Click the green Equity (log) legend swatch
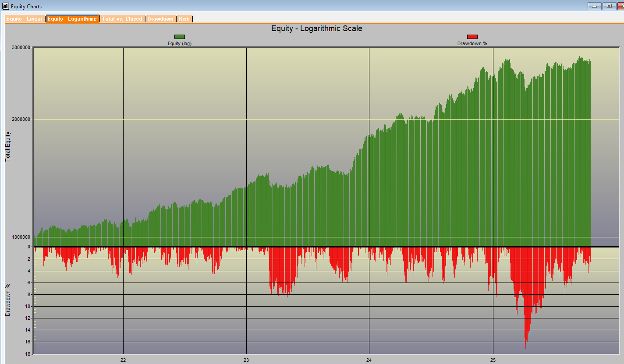 (180, 37)
